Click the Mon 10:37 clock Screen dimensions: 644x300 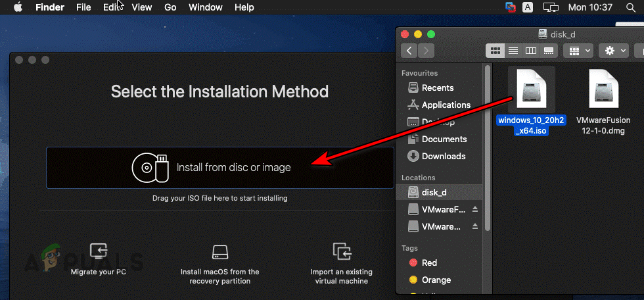pyautogui.click(x=590, y=7)
